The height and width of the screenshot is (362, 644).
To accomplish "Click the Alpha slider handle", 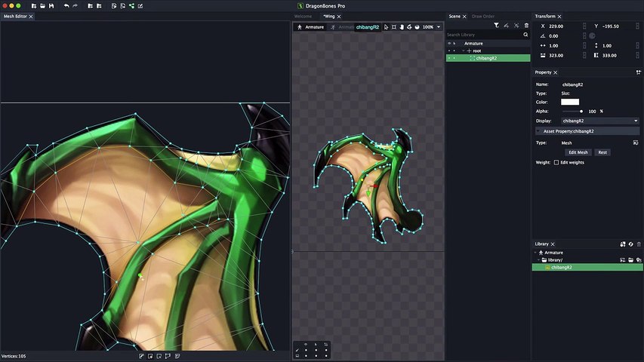I will coord(581,111).
